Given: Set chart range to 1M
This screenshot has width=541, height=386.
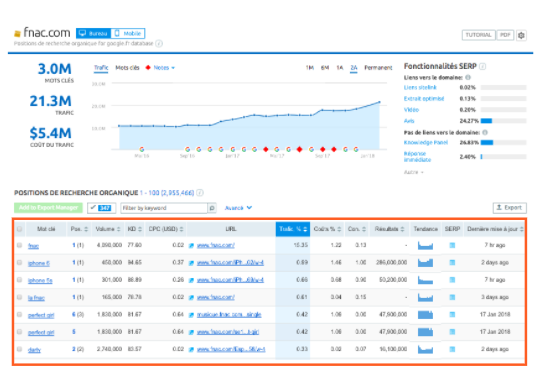Looking at the screenshot, I should pyautogui.click(x=309, y=68).
